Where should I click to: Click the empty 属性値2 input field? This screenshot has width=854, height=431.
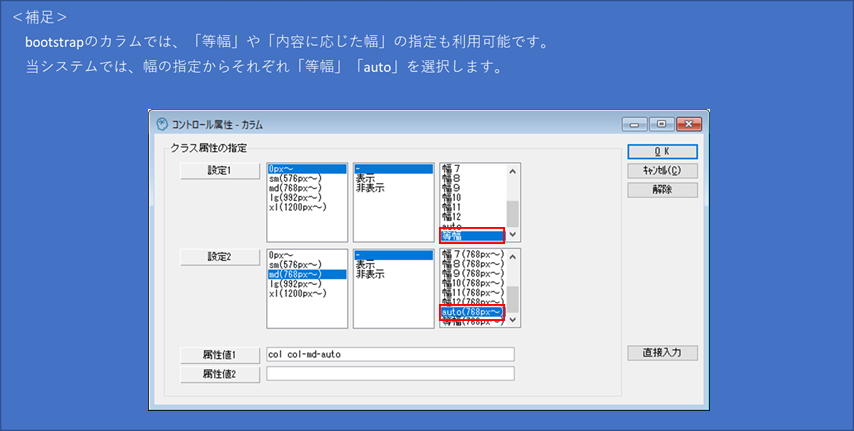[x=390, y=374]
